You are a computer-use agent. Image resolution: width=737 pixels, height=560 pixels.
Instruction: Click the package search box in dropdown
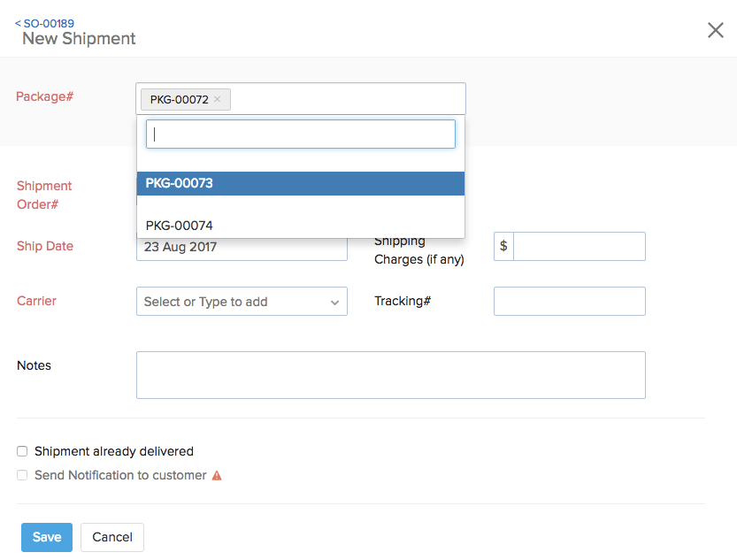300,133
